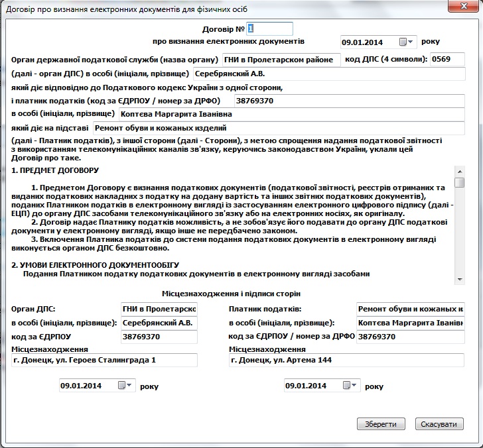The image size is (483, 448).
Task: Click Орган ДПС field in the signatures section
Action: pos(159,309)
